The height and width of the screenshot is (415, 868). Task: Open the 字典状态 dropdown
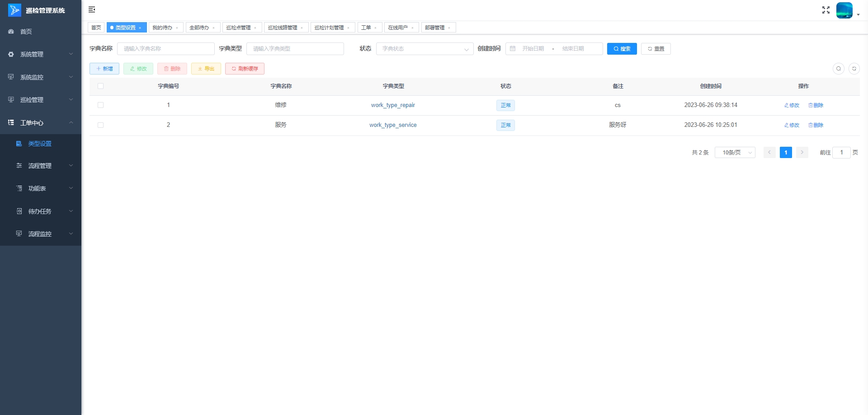425,49
